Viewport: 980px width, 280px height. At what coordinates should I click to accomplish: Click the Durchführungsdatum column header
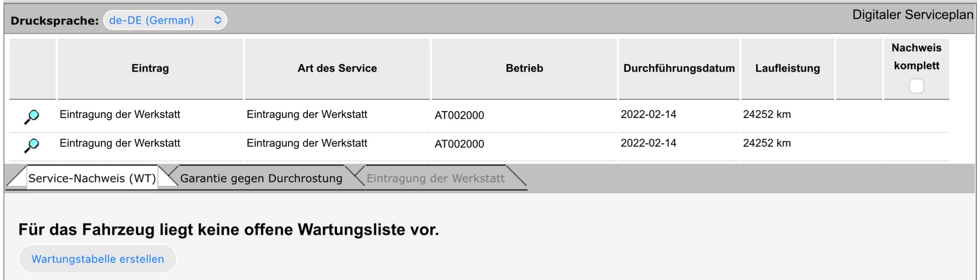point(679,68)
